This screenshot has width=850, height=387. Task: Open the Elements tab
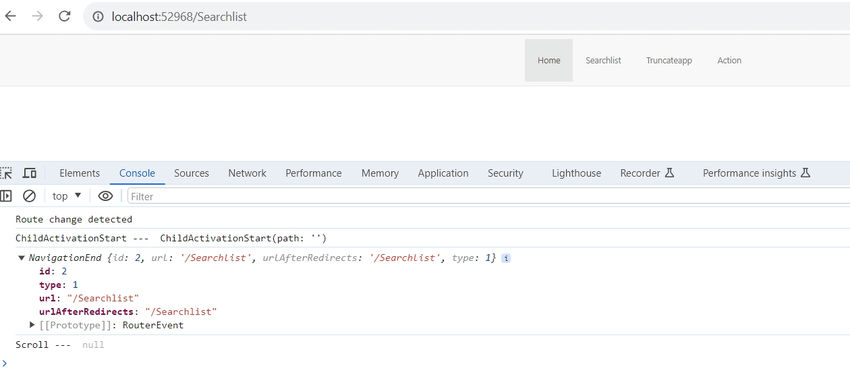[80, 173]
